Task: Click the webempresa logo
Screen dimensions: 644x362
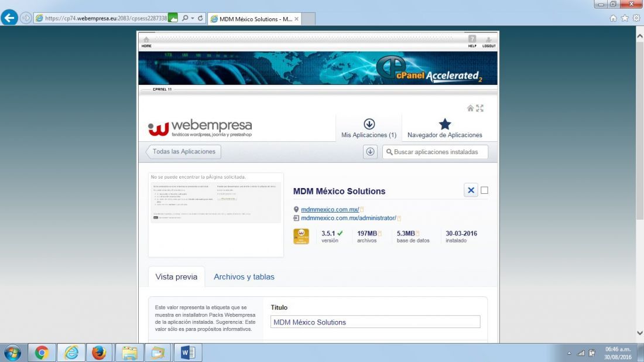Action: [x=200, y=128]
